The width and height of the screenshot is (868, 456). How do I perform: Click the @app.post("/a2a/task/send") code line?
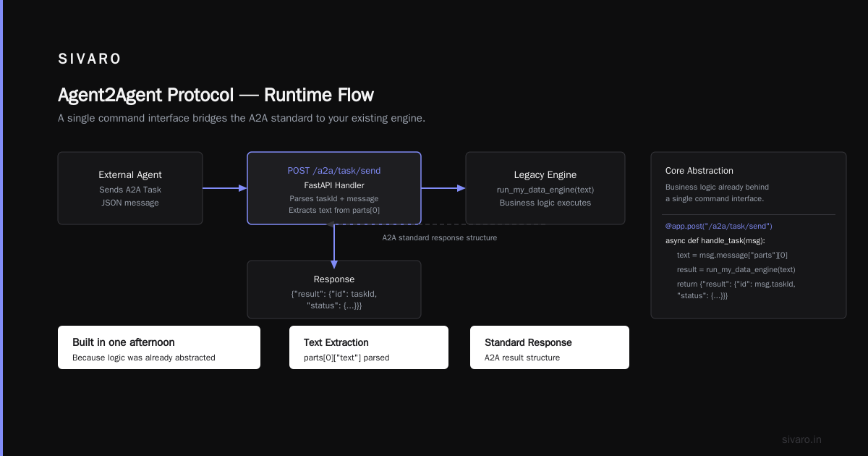[719, 226]
